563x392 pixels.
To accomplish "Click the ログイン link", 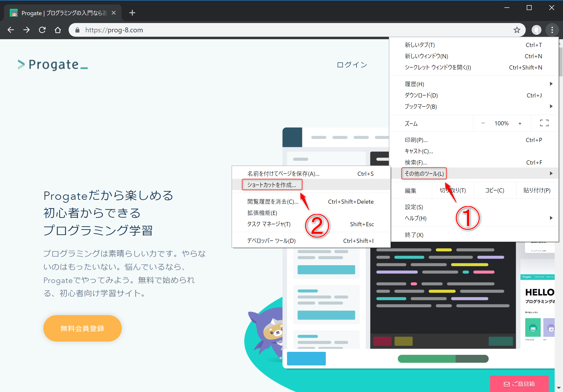I will (352, 65).
